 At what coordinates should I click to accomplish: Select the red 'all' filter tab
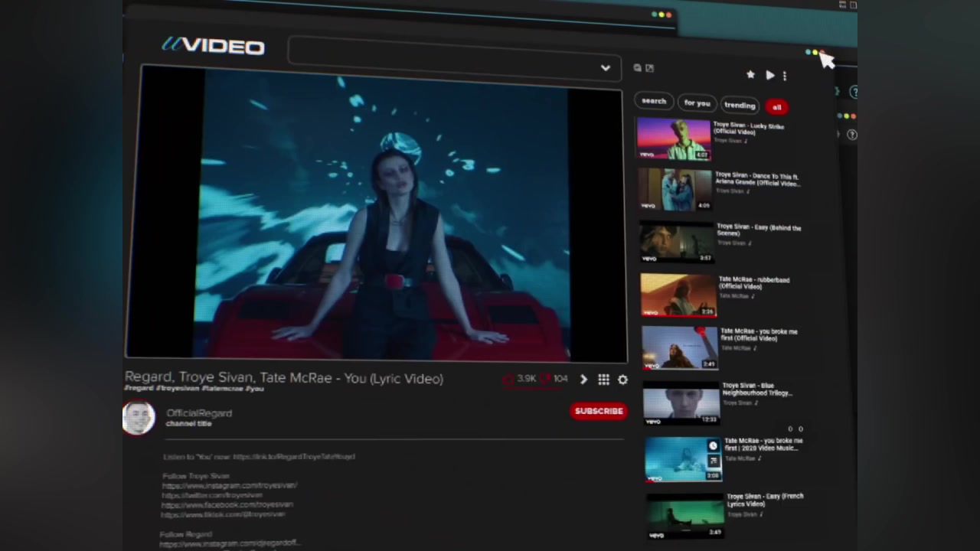(x=776, y=107)
